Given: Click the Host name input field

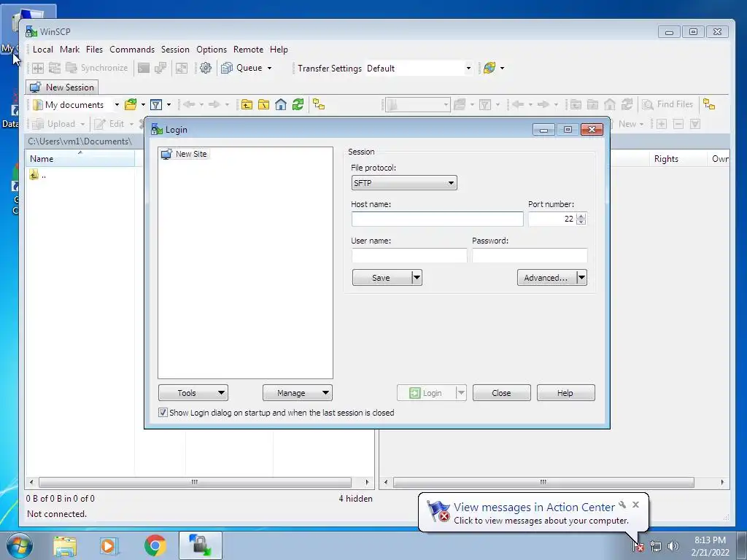Looking at the screenshot, I should [x=438, y=219].
